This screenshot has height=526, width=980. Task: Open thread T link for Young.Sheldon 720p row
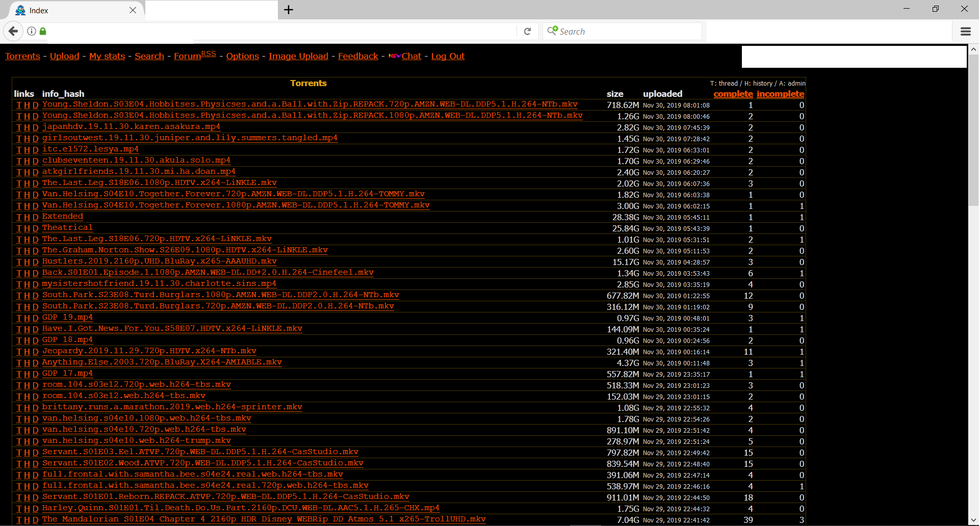(19, 105)
